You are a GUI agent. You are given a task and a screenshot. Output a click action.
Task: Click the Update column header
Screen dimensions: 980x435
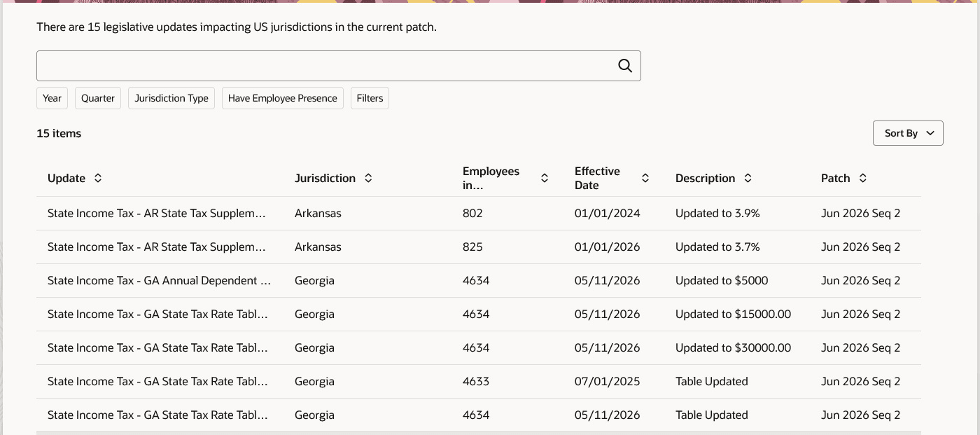click(x=66, y=178)
